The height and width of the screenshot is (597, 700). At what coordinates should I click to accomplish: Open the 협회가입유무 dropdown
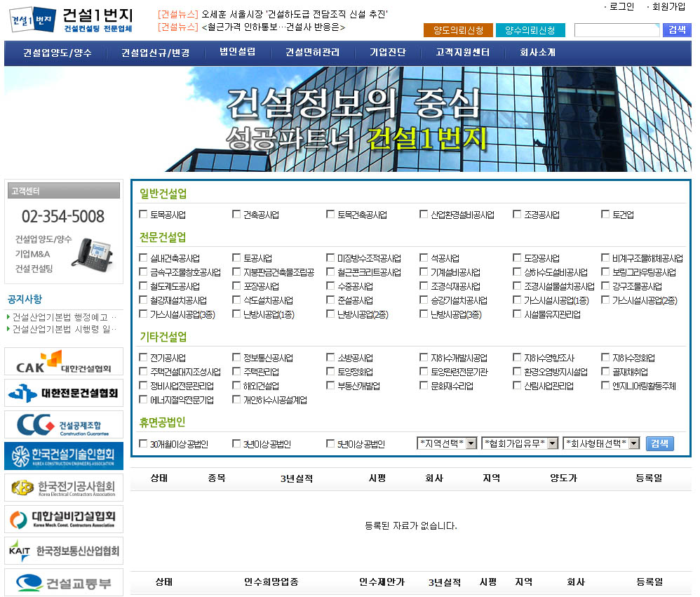click(519, 443)
